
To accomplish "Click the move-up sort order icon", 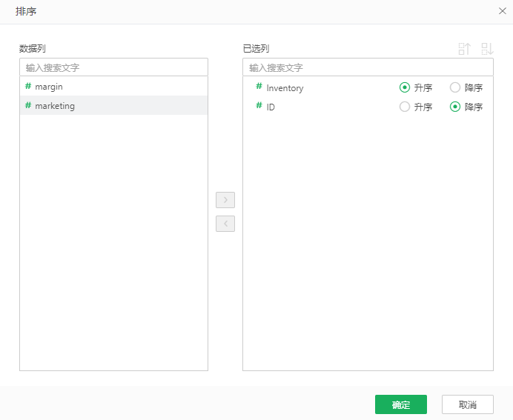I will [x=465, y=49].
